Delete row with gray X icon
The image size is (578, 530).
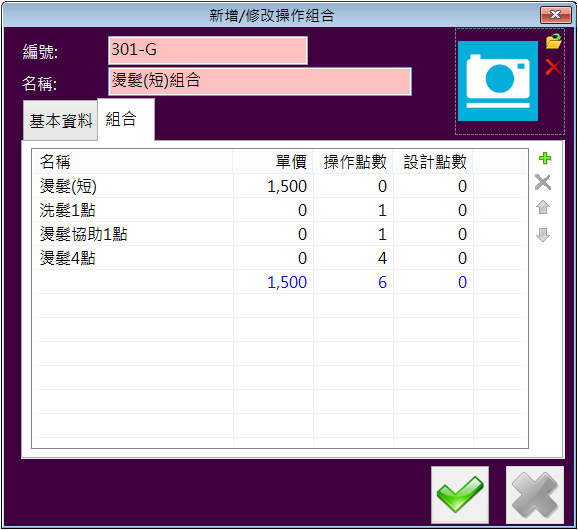click(543, 182)
